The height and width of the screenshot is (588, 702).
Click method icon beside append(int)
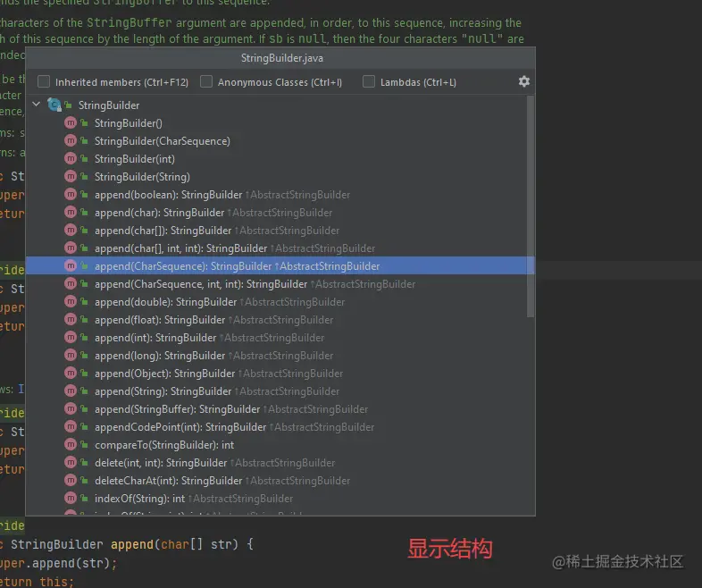tap(71, 338)
